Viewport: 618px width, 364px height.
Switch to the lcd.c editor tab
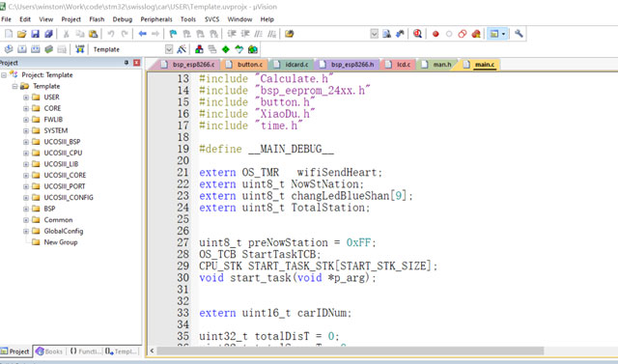tap(398, 65)
